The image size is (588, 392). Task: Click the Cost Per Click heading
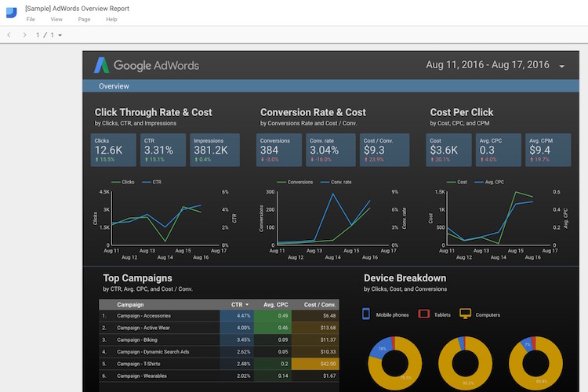coord(462,112)
